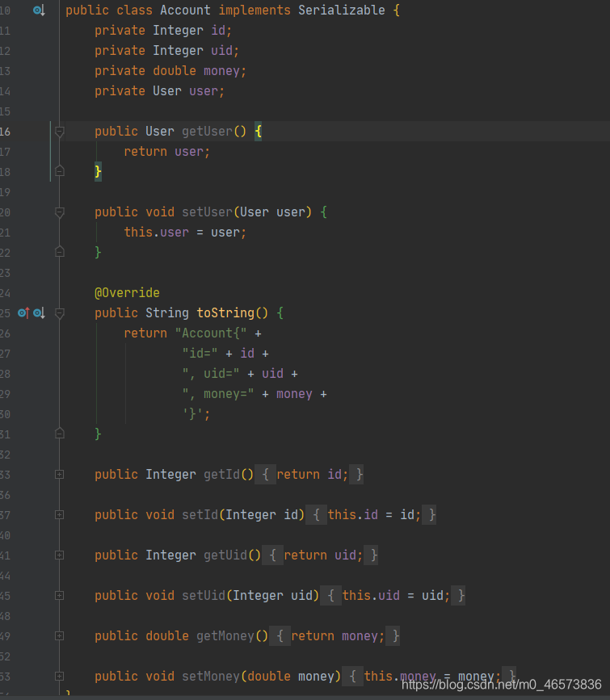Click the 'setUser' method name

pos(207,212)
